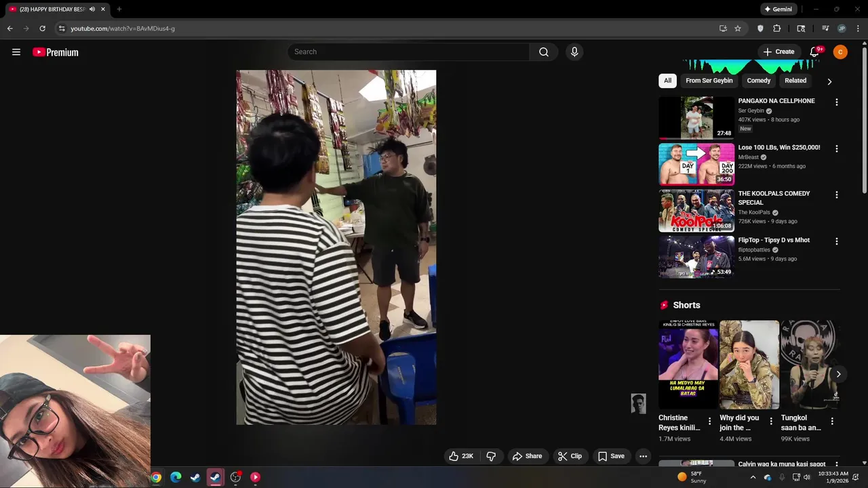Click the Create button
This screenshot has width=868, height=488.
pos(778,52)
